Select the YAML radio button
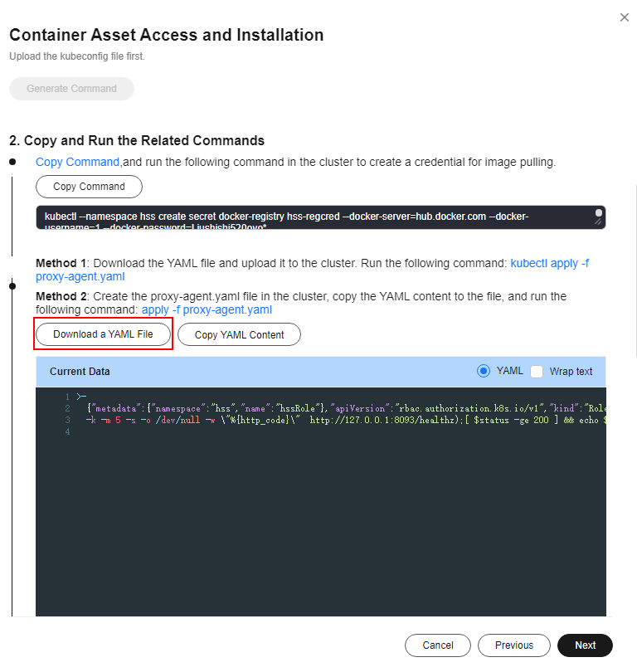 point(484,371)
